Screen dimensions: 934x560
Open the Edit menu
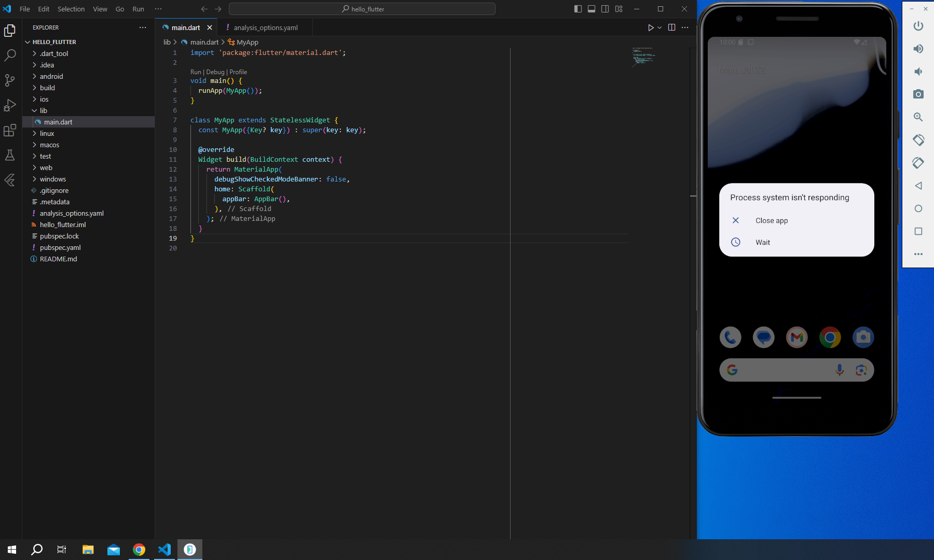(x=44, y=9)
